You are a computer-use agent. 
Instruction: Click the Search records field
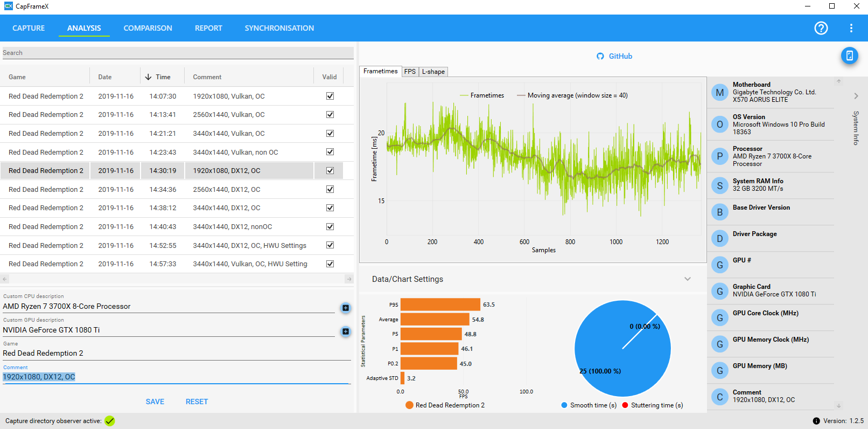click(178, 53)
